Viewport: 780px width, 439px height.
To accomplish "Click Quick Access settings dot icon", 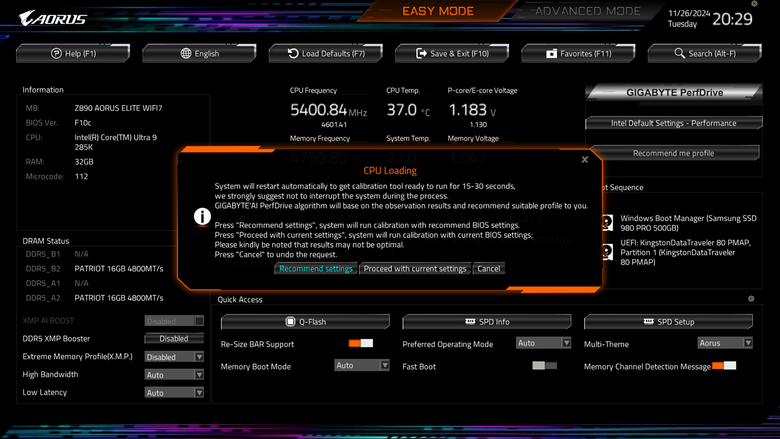I will pyautogui.click(x=751, y=299).
